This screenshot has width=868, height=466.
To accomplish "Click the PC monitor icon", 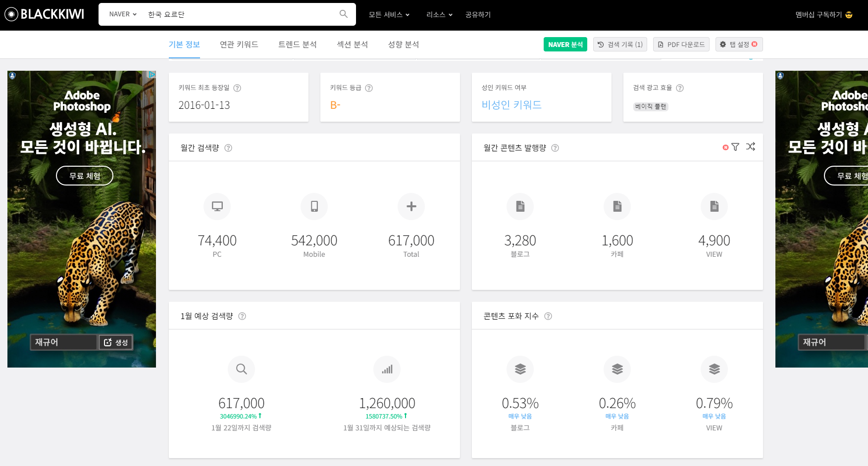I will 217,206.
